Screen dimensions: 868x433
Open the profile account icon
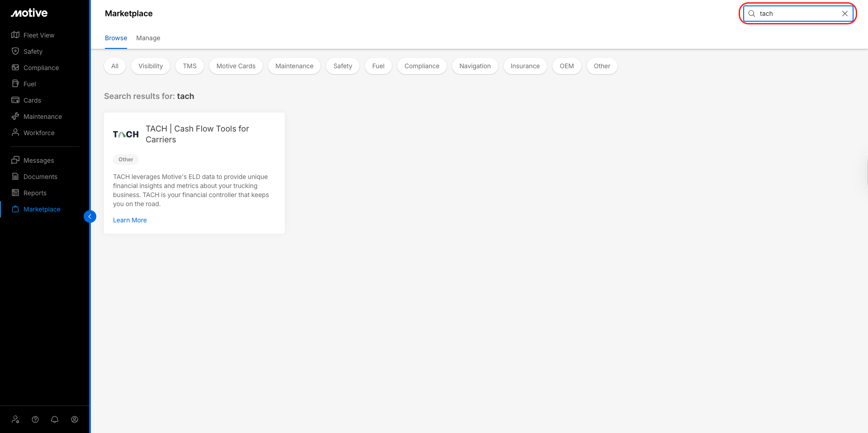(x=75, y=419)
